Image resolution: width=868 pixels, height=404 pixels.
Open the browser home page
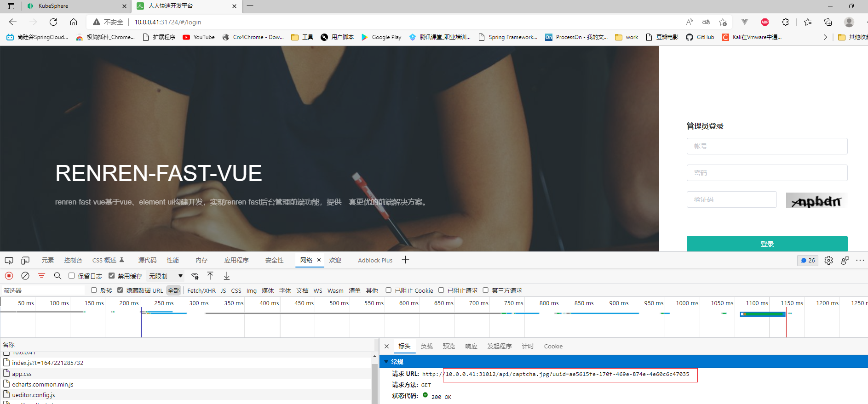pos(74,22)
